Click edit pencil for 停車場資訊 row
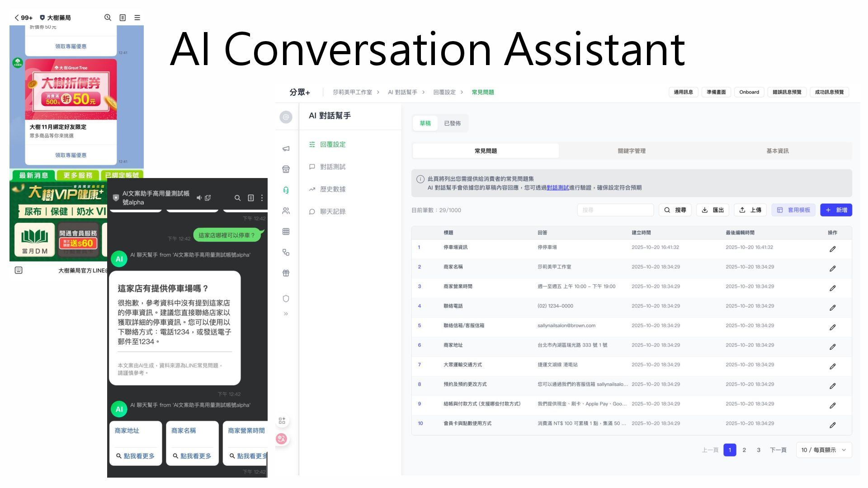This screenshot has height=488, width=868. (x=832, y=249)
